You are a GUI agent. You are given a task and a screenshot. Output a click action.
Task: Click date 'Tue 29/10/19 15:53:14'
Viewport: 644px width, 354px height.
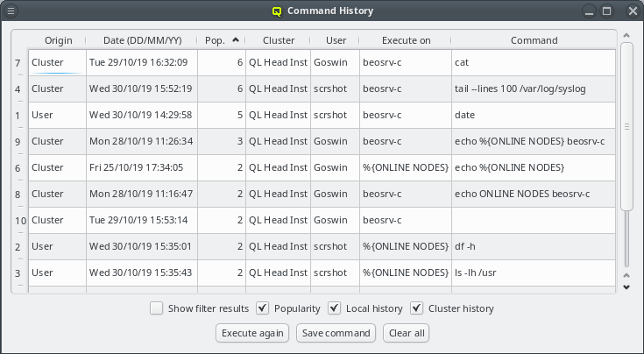pyautogui.click(x=142, y=220)
